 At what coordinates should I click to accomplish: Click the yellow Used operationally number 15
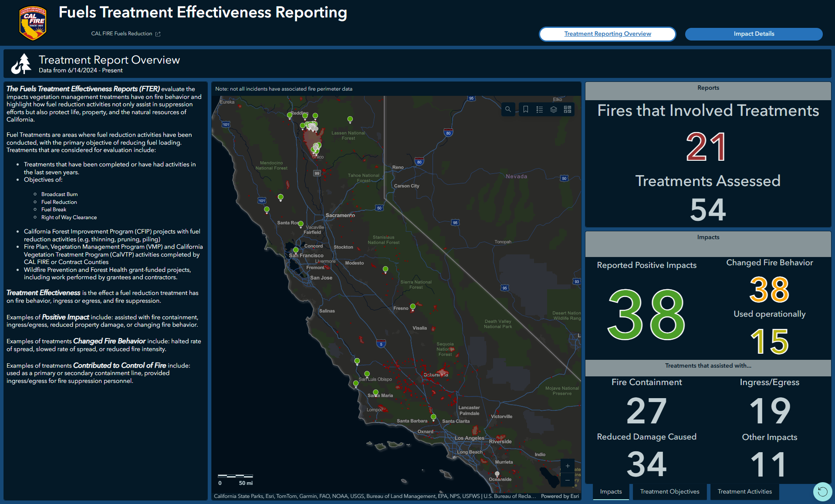pyautogui.click(x=769, y=342)
